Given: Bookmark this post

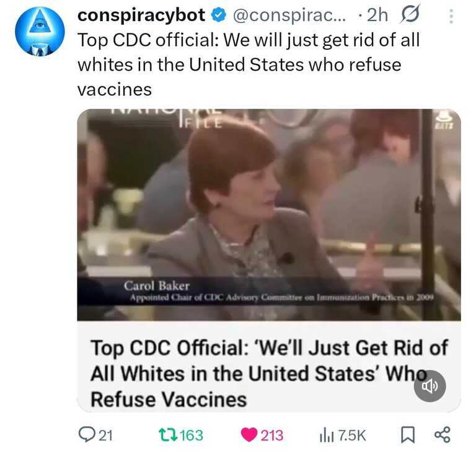Looking at the screenshot, I should [408, 435].
